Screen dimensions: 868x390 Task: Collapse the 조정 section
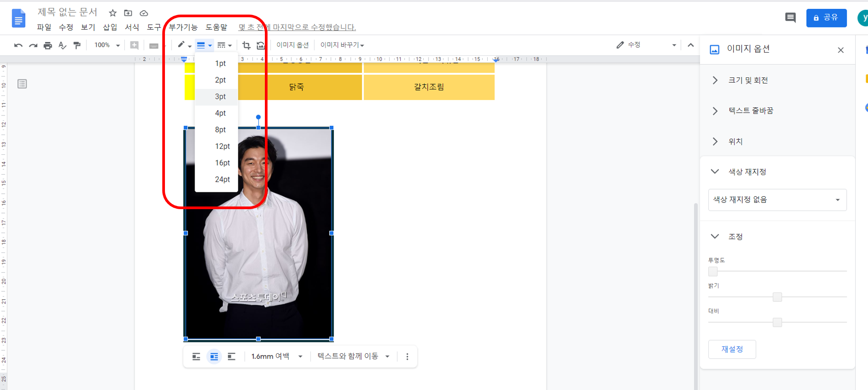click(x=777, y=237)
